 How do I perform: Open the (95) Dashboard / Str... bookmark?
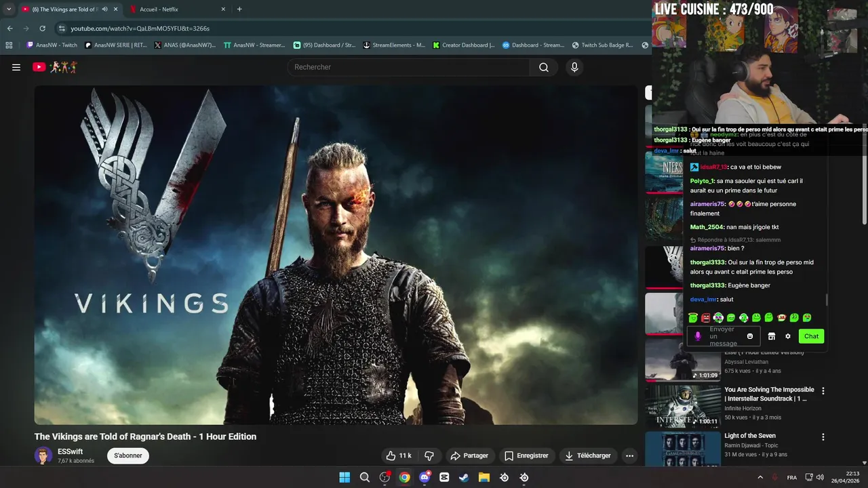pos(324,45)
